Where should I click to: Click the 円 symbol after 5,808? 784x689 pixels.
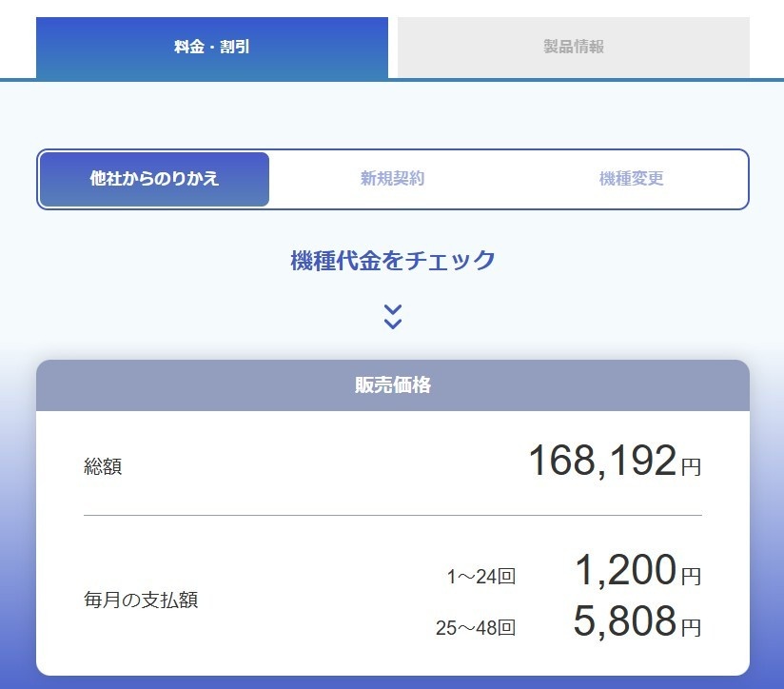click(691, 627)
